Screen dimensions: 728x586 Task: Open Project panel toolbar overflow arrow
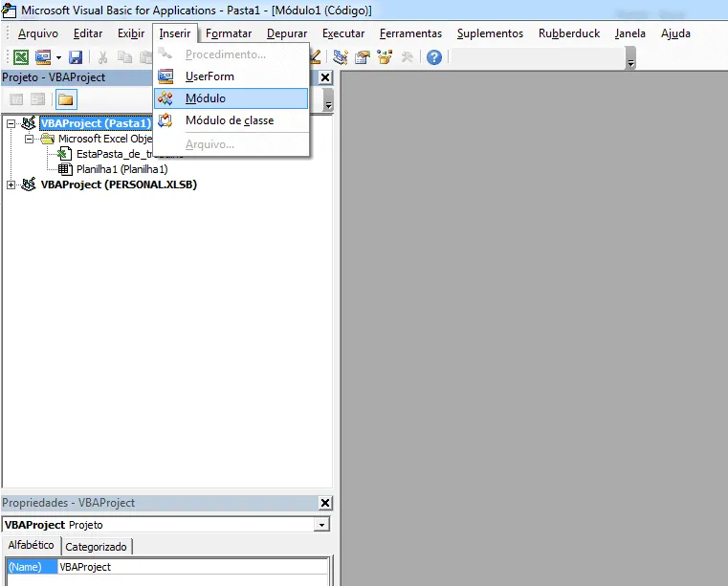coord(328,99)
